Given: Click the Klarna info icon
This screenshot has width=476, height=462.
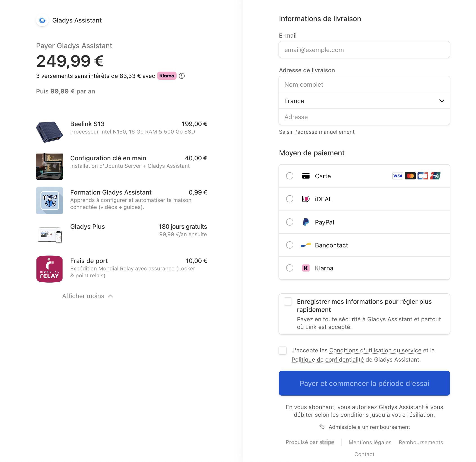Looking at the screenshot, I should (x=182, y=76).
